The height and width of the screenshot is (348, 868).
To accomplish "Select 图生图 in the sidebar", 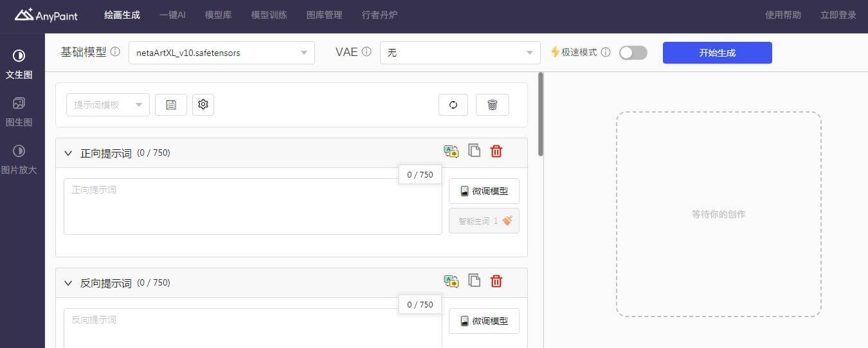I will click(x=19, y=112).
